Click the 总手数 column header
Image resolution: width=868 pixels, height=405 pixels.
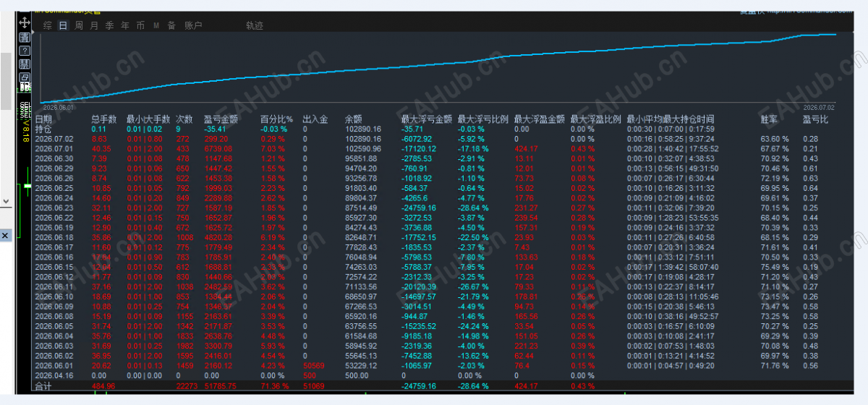(x=104, y=119)
